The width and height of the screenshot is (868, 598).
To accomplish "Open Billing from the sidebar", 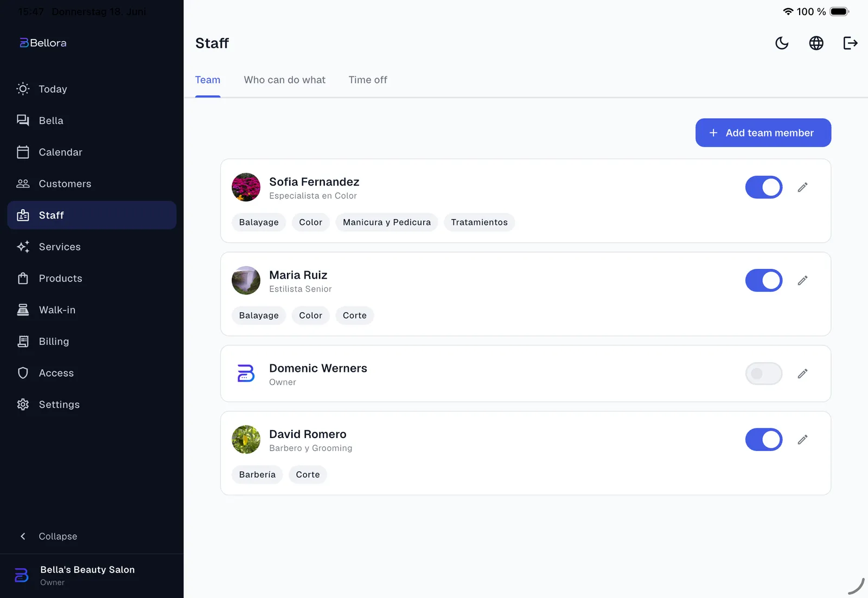I will pos(92,342).
